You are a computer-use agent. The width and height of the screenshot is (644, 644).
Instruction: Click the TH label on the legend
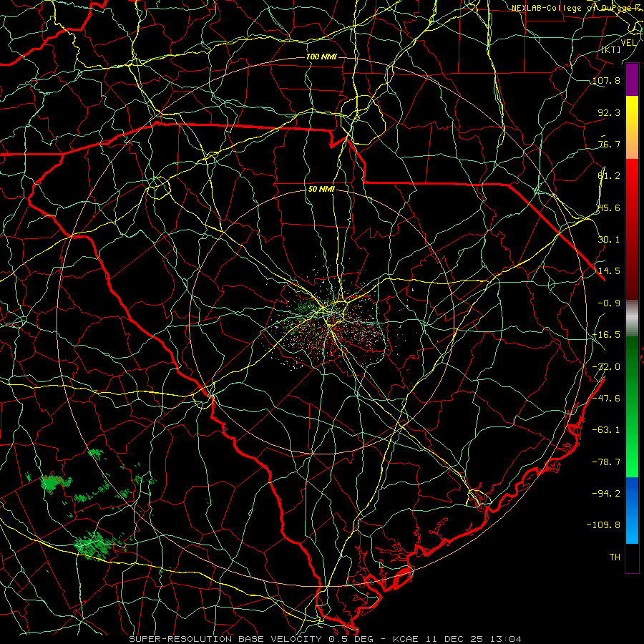click(x=615, y=557)
